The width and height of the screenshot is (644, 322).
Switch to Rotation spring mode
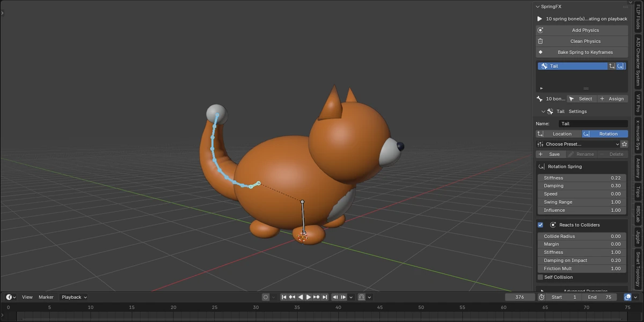click(x=605, y=134)
